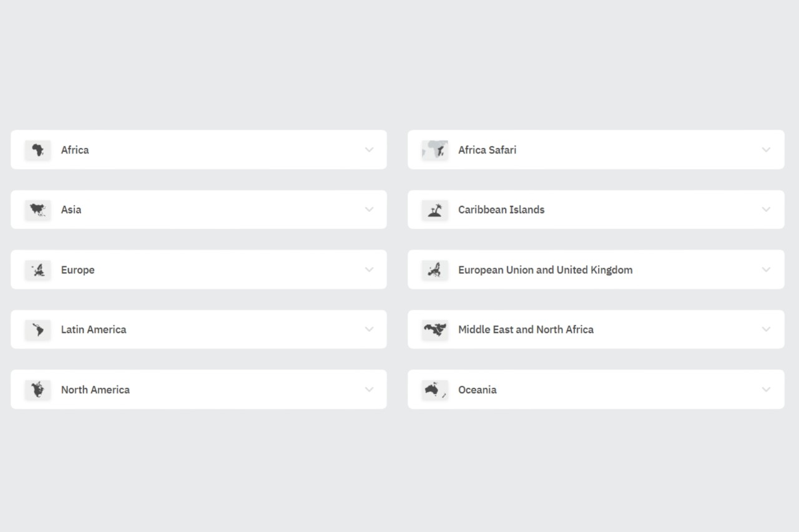The image size is (799, 532).
Task: Expand the Oceania chevron arrow
Action: point(766,390)
